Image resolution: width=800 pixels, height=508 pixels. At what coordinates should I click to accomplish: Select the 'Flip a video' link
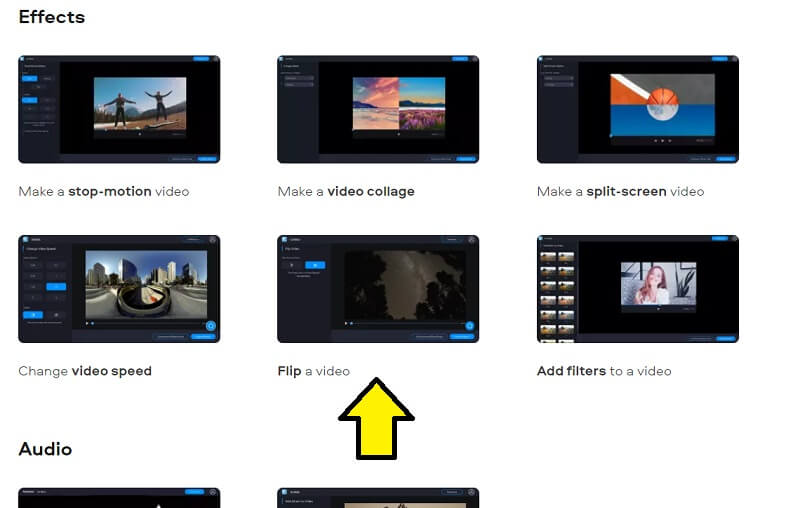pos(313,371)
